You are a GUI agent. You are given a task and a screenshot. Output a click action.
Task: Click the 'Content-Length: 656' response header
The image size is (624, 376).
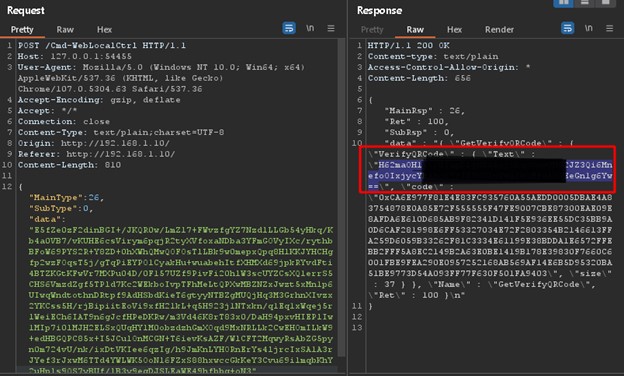tap(419, 78)
